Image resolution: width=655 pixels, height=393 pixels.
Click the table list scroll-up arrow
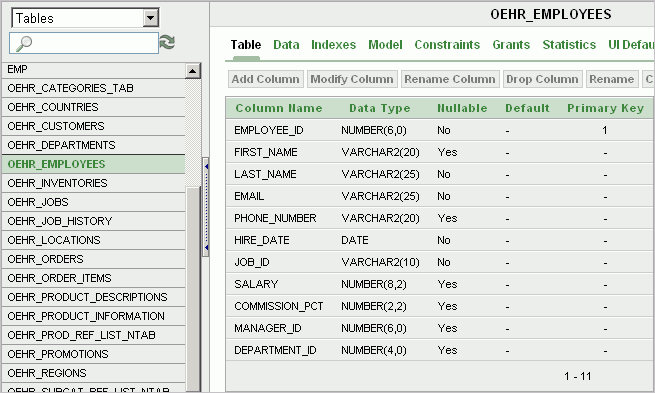pyautogui.click(x=193, y=71)
